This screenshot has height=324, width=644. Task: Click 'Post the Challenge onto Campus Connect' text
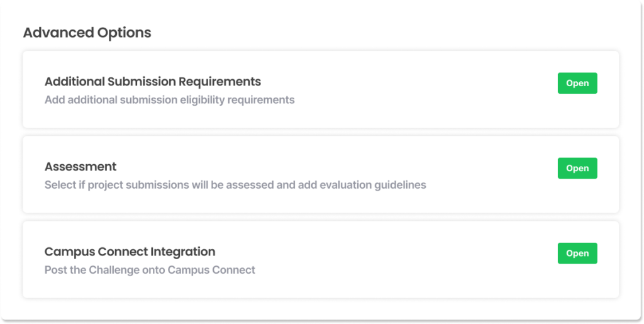click(150, 270)
